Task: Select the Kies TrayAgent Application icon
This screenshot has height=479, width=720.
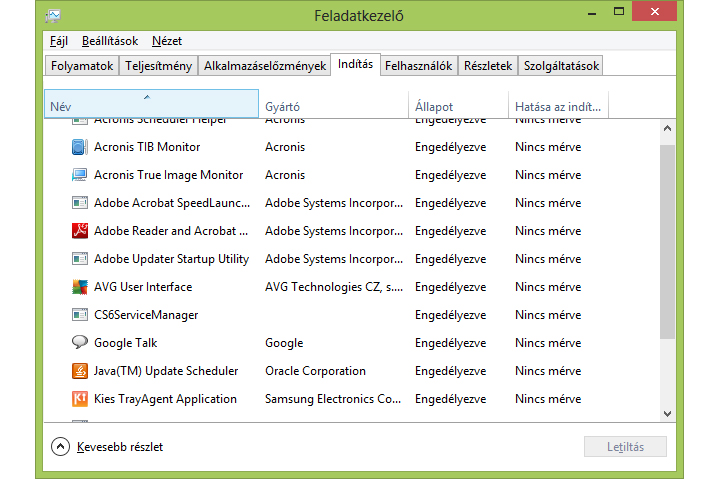Action: click(x=80, y=399)
